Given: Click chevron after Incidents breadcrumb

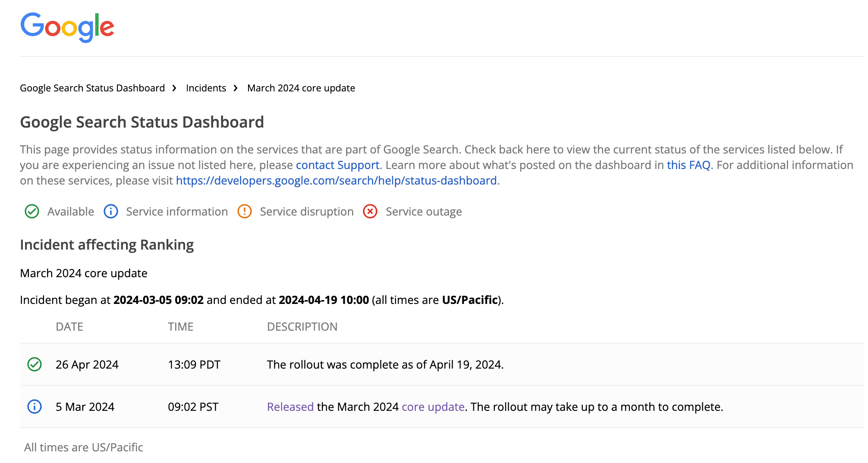Looking at the screenshot, I should pyautogui.click(x=236, y=88).
